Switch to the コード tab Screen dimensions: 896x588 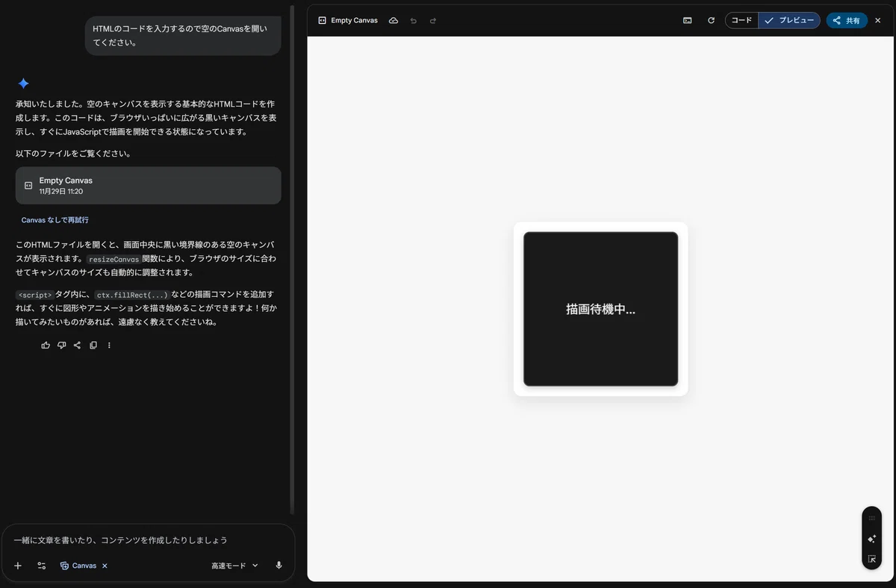pos(741,20)
